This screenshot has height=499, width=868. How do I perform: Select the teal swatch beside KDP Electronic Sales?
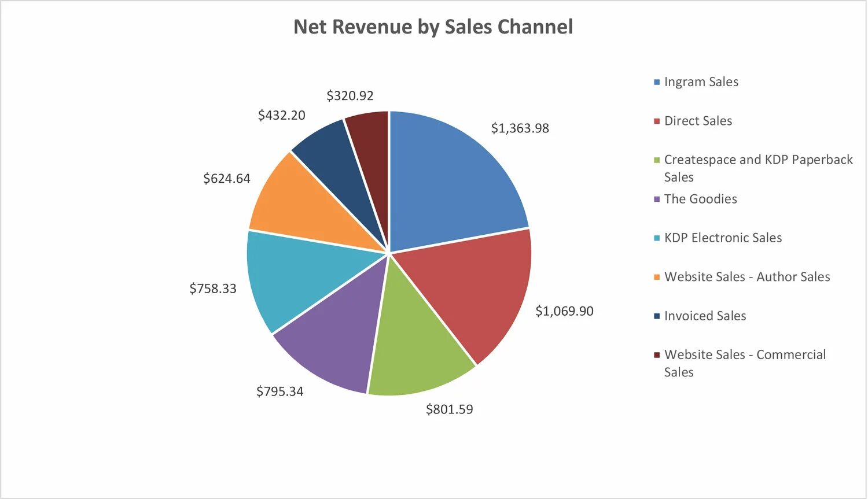click(657, 238)
